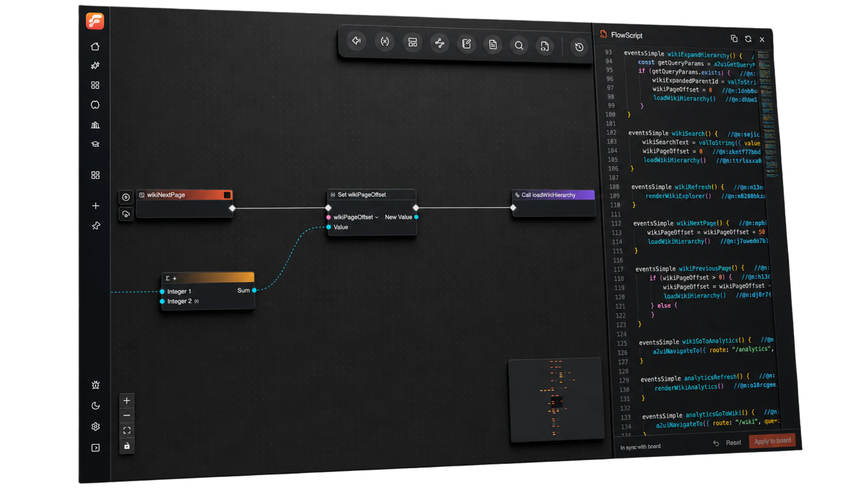Click the target circle icon beside wikiNextPage node
The width and height of the screenshot is (868, 488).
tap(126, 197)
